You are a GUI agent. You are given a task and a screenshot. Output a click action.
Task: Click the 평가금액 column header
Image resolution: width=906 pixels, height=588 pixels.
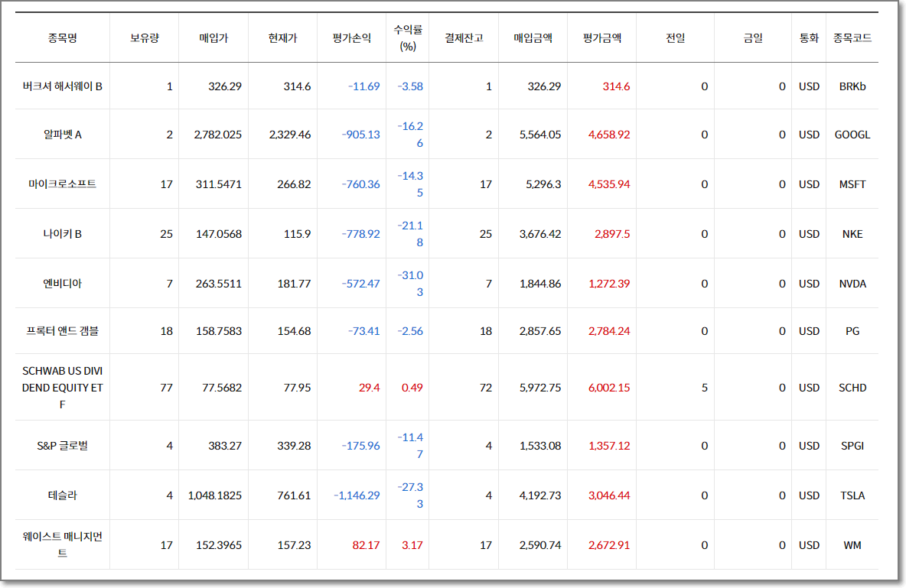pos(602,38)
